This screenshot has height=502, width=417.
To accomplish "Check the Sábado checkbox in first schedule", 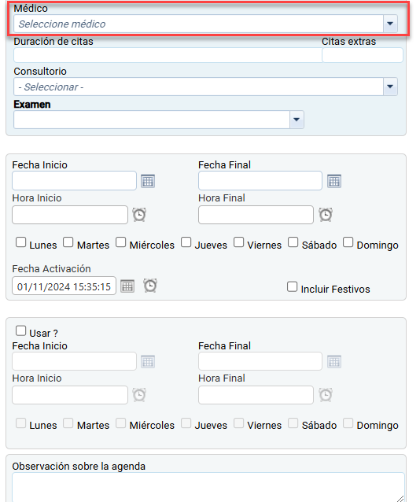I will point(293,242).
